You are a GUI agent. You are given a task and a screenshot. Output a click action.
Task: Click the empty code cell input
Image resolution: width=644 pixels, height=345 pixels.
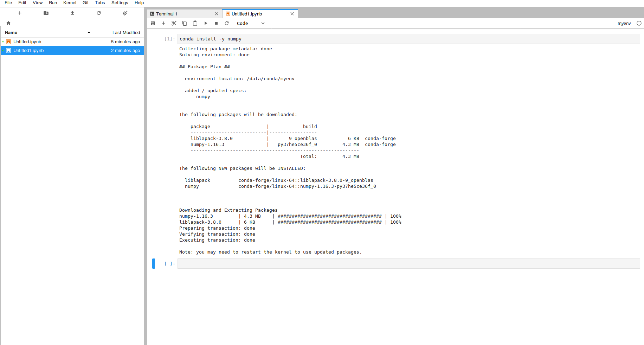tap(408, 263)
